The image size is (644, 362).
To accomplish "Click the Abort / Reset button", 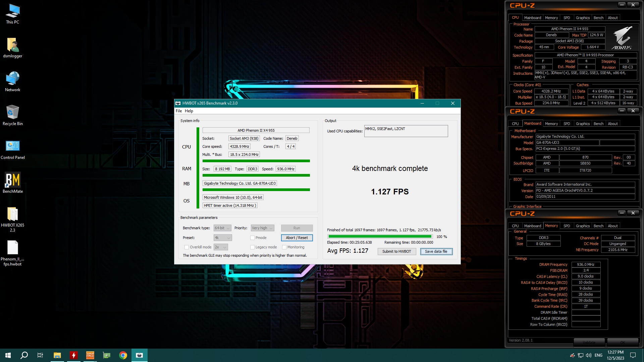I will coord(297,238).
